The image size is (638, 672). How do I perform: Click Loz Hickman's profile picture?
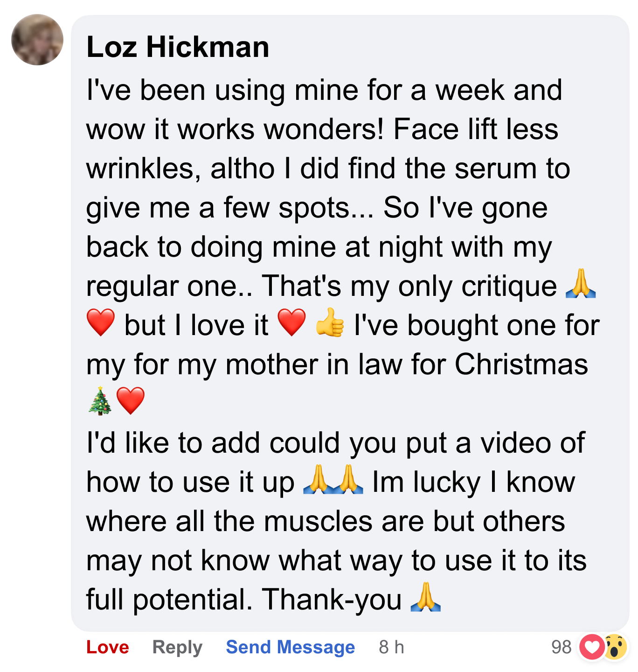37,40
